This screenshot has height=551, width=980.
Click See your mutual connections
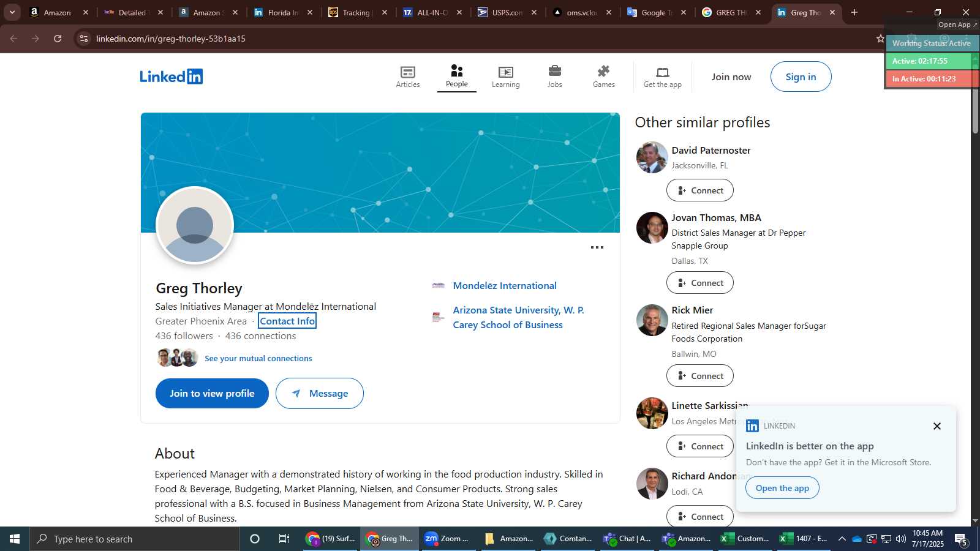[258, 358]
